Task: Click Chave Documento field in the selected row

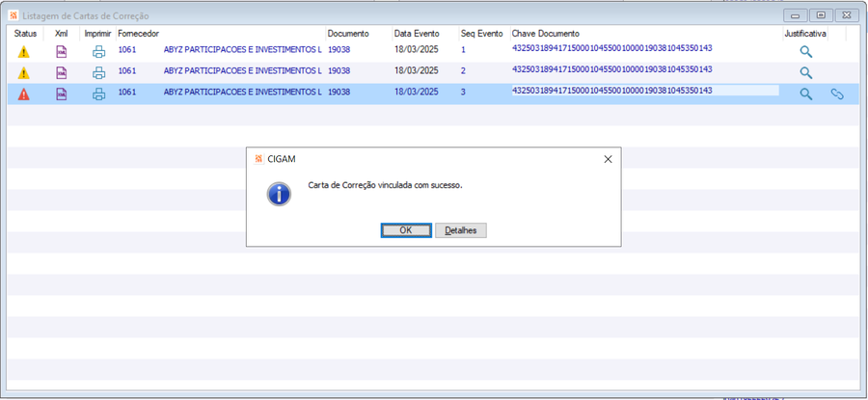Action: click(x=645, y=91)
